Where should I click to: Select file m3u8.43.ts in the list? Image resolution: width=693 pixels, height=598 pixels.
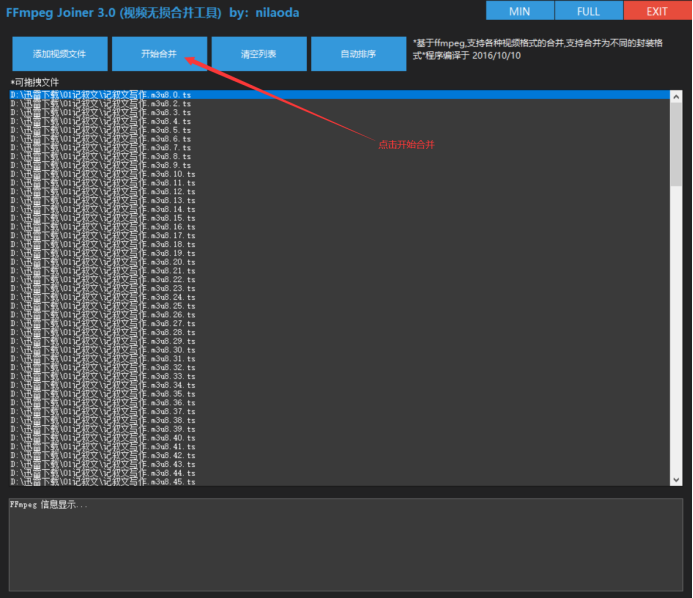[339, 465]
